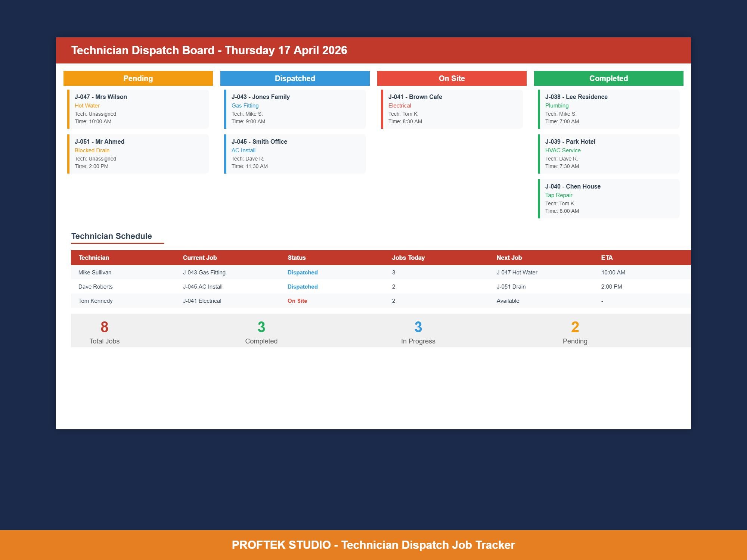Open the Pending column header
Screen dimensions: 747x560
pyautogui.click(x=138, y=78)
